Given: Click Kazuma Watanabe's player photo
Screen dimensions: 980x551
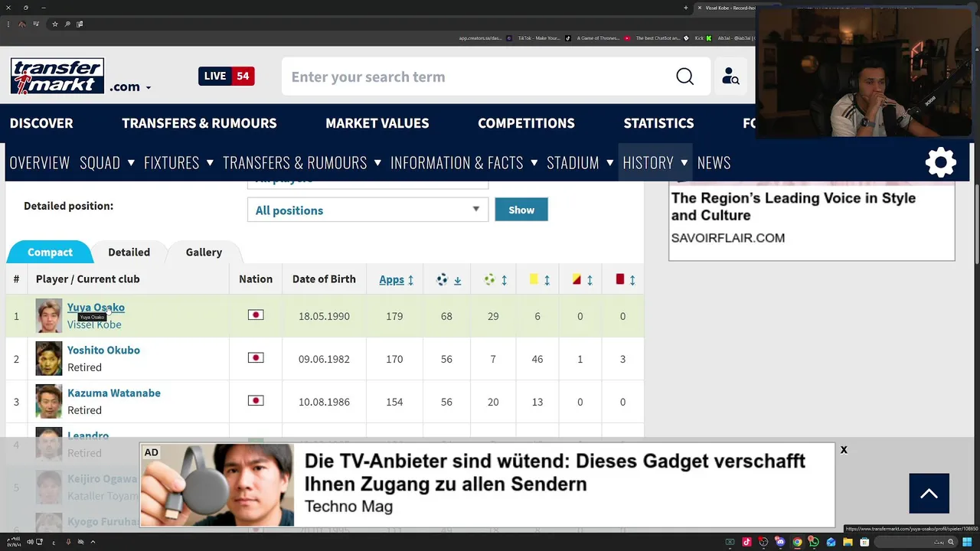Looking at the screenshot, I should (x=49, y=401).
